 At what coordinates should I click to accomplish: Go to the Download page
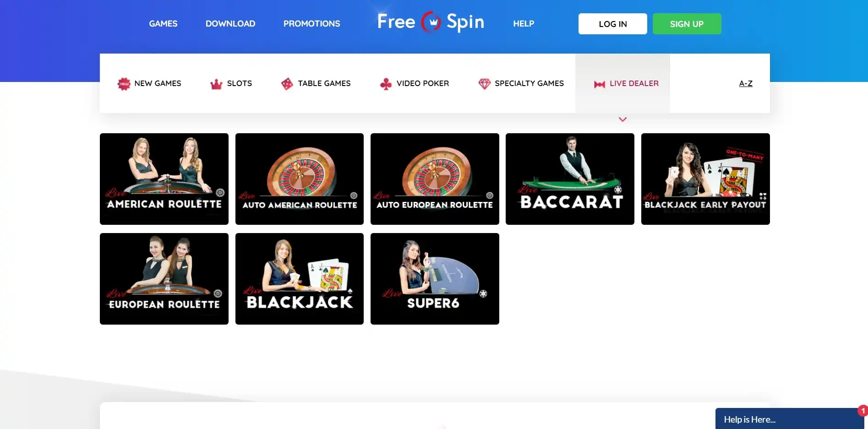(x=230, y=24)
